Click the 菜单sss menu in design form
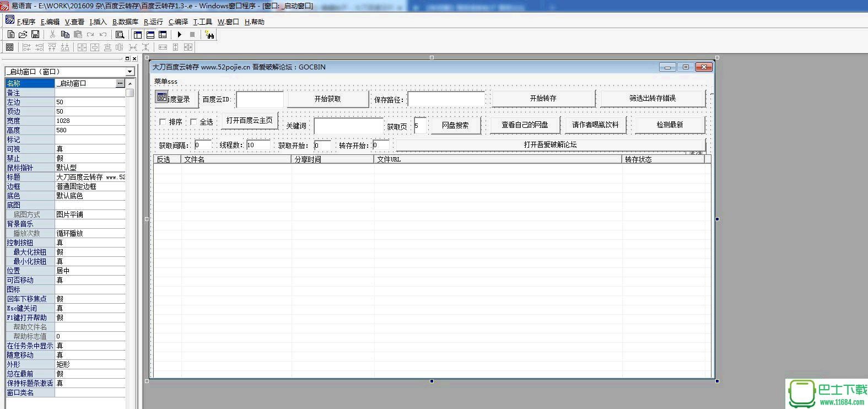 click(x=166, y=82)
